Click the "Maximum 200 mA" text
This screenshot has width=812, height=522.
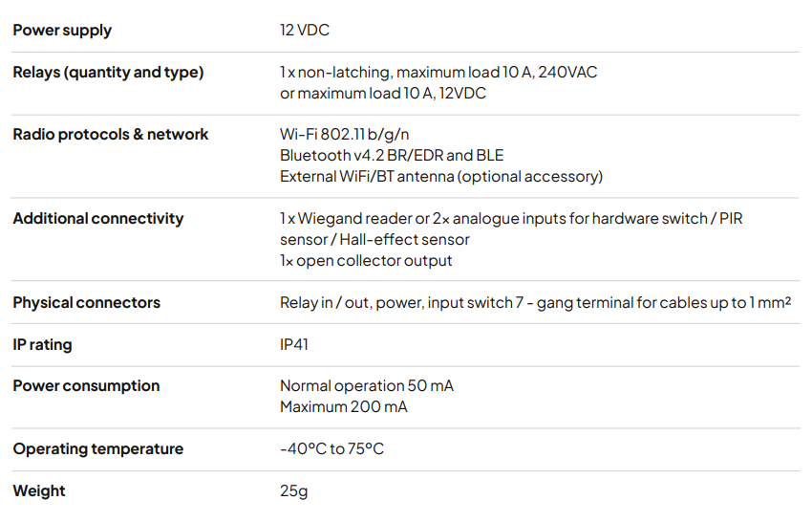(344, 407)
